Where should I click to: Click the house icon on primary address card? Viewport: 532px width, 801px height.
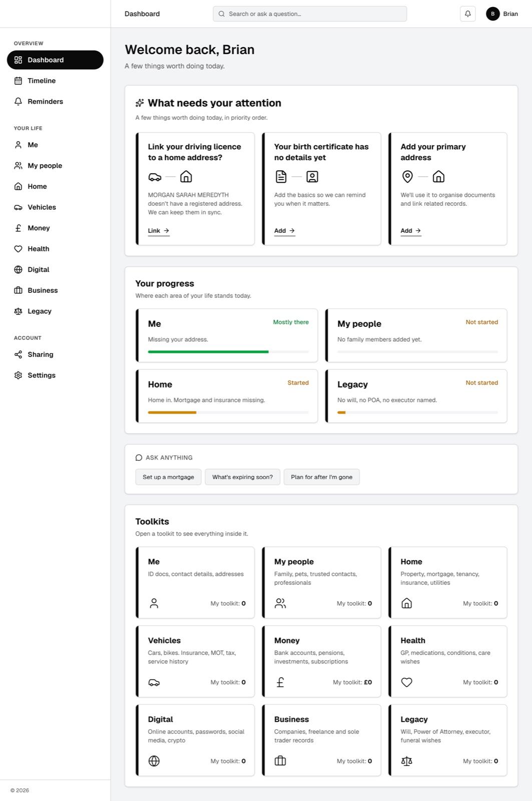coord(438,177)
